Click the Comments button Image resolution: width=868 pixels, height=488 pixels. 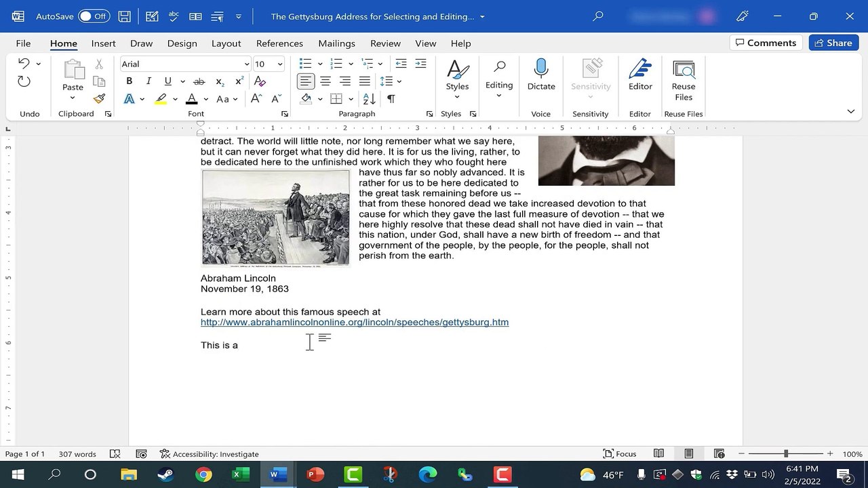tap(765, 43)
